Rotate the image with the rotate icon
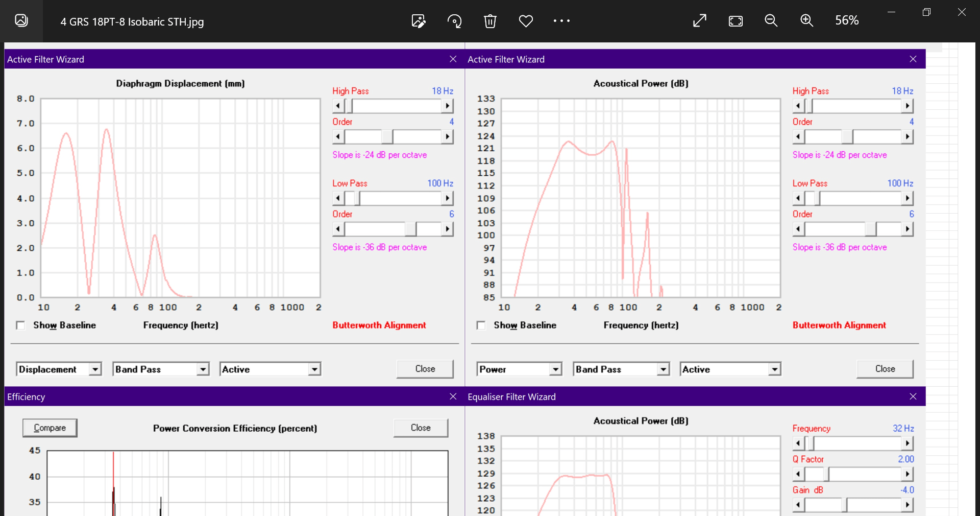980x516 pixels. 454,21
